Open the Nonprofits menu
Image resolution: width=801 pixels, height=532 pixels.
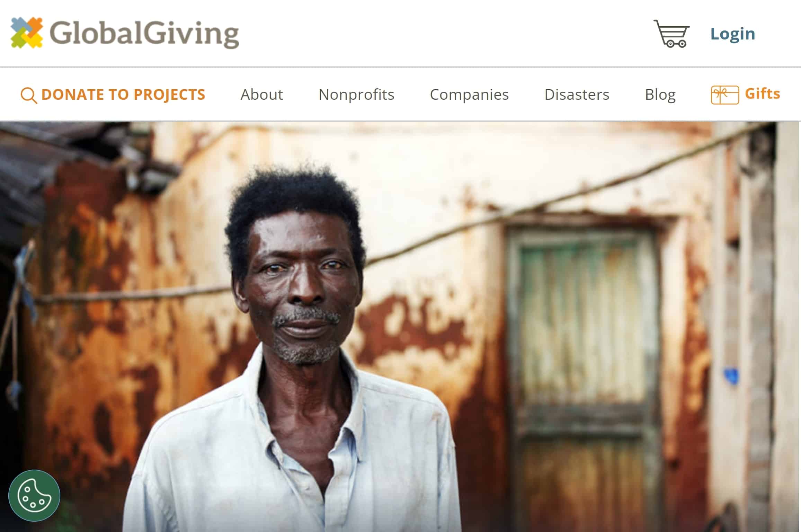[356, 95]
